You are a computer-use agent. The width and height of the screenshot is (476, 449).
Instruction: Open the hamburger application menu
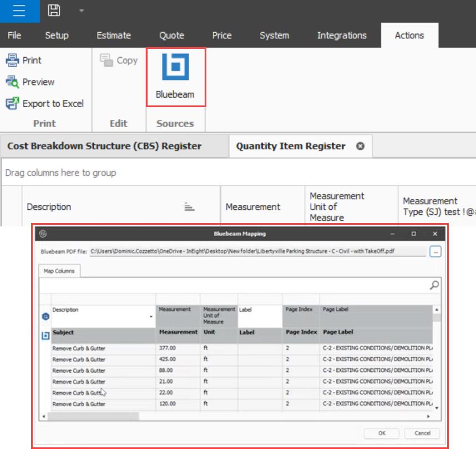coord(19,11)
